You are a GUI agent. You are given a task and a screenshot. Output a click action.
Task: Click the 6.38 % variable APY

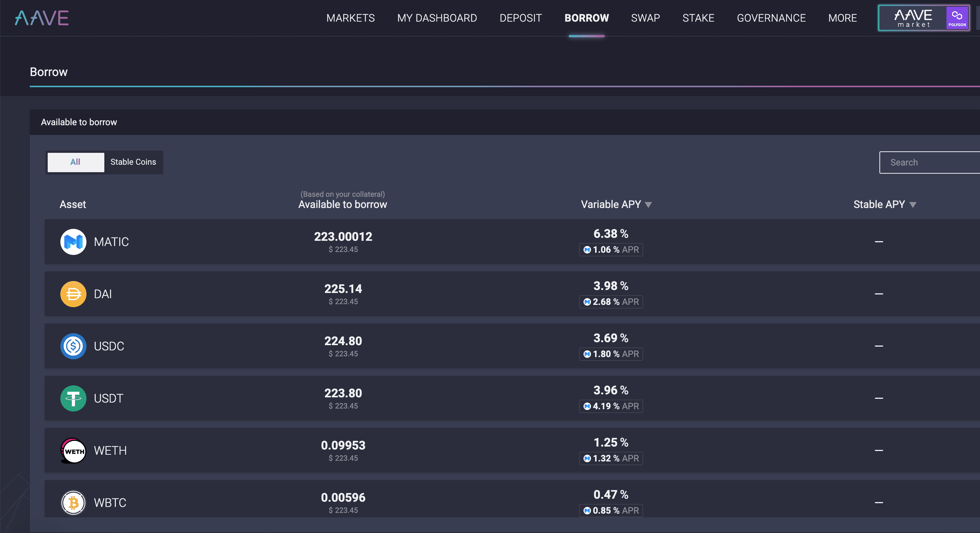pos(611,234)
